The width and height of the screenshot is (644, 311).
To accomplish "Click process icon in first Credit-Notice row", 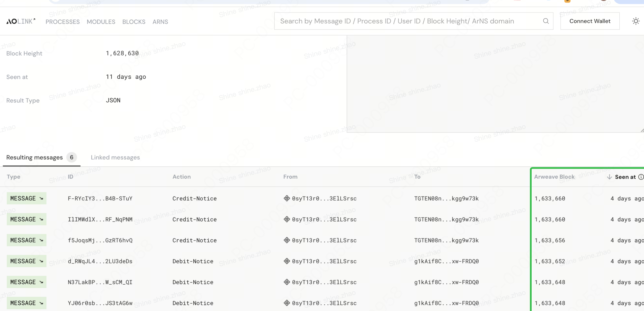I will coord(287,198).
